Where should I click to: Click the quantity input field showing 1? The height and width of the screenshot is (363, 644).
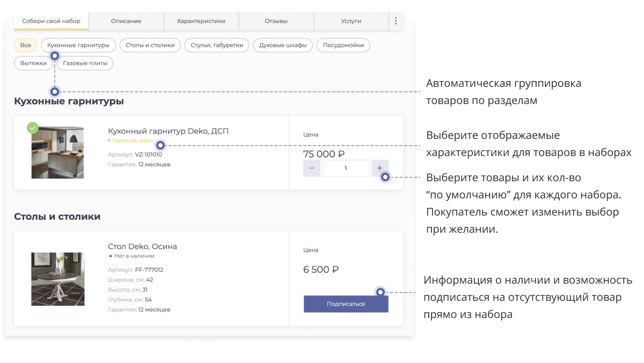(x=346, y=168)
